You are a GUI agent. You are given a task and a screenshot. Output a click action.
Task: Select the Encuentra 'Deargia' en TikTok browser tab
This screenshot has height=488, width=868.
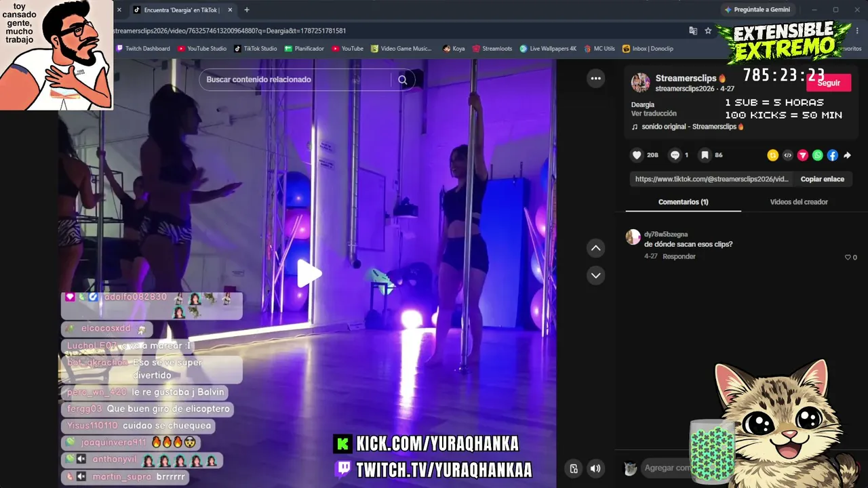pos(182,10)
